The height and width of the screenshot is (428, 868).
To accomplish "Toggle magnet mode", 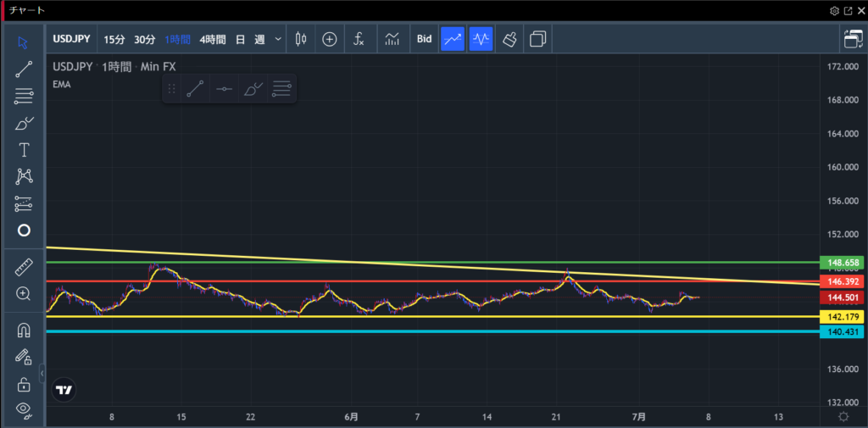I will click(23, 331).
